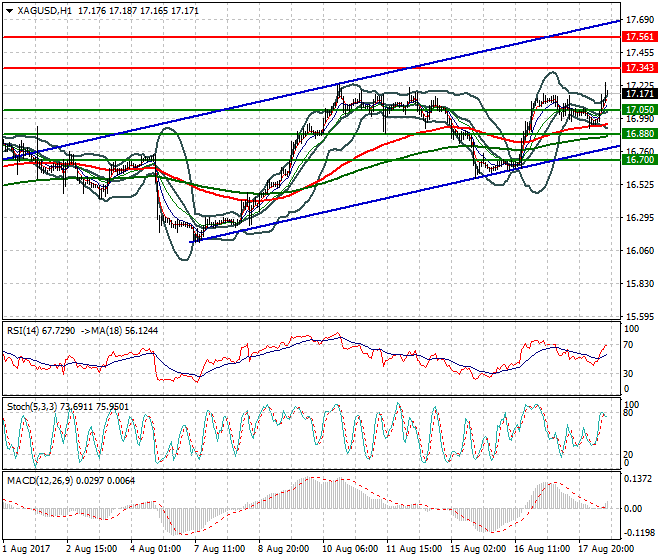This screenshot has height=560, width=660.
Task: Click the 15 Aug 02:00 time label
Action: (478, 549)
